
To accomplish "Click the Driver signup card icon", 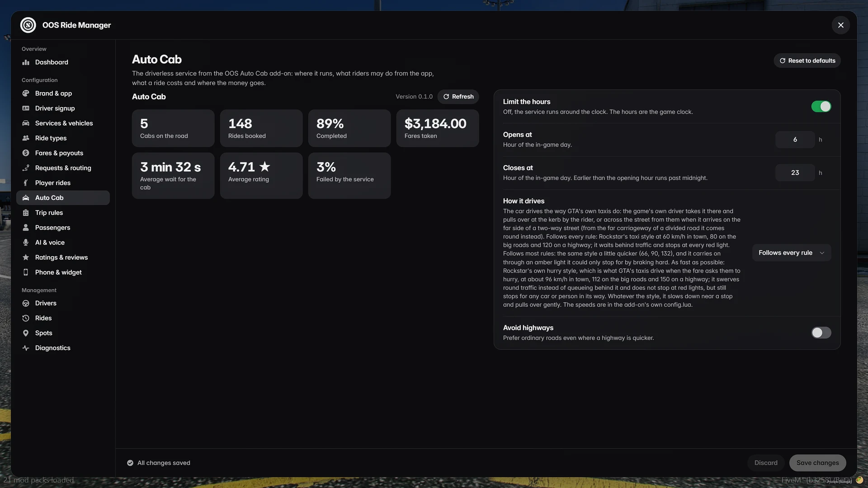I will 26,108.
